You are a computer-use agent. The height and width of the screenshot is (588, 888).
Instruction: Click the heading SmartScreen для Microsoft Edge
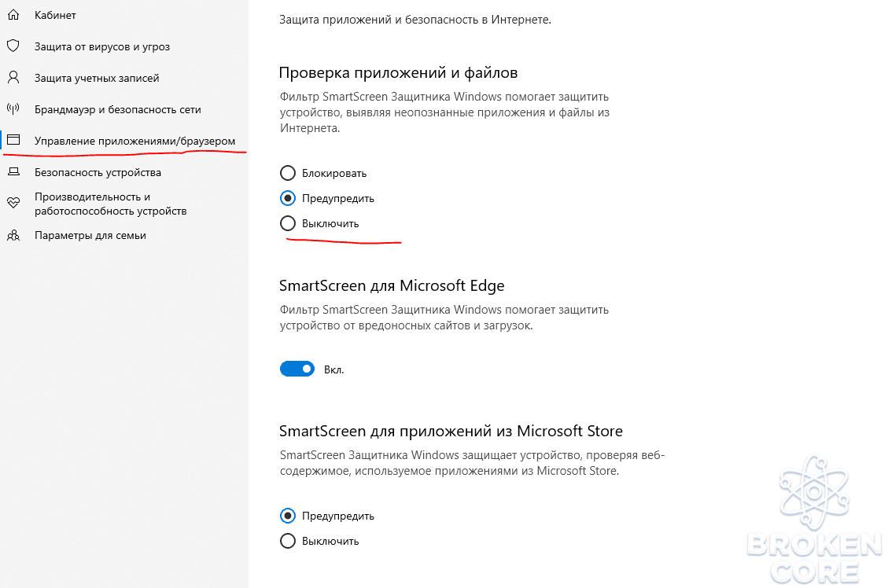point(392,285)
